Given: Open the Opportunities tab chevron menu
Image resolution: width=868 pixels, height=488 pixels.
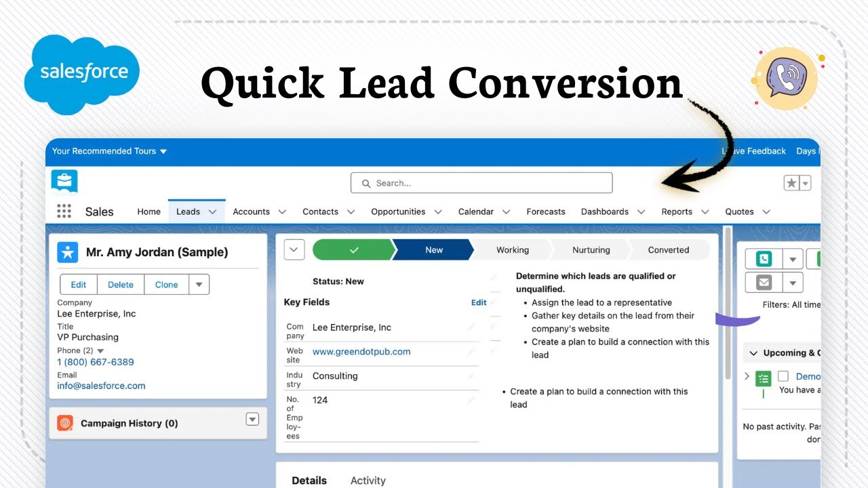Looking at the screenshot, I should pos(438,211).
